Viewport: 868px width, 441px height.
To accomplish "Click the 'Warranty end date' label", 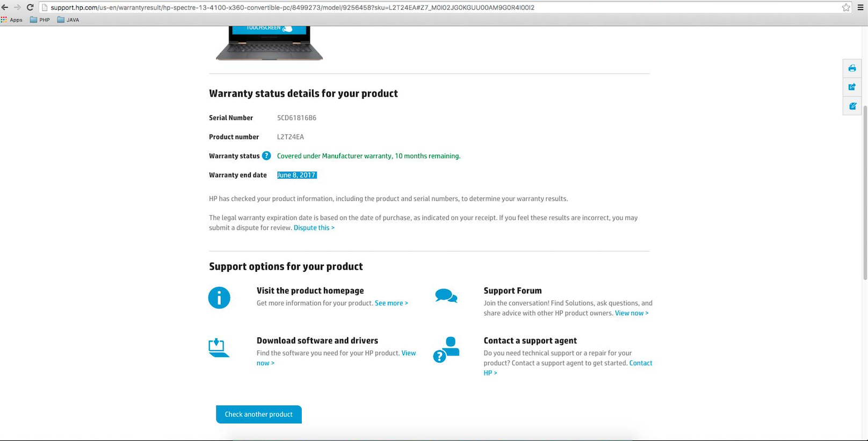I will (x=238, y=175).
